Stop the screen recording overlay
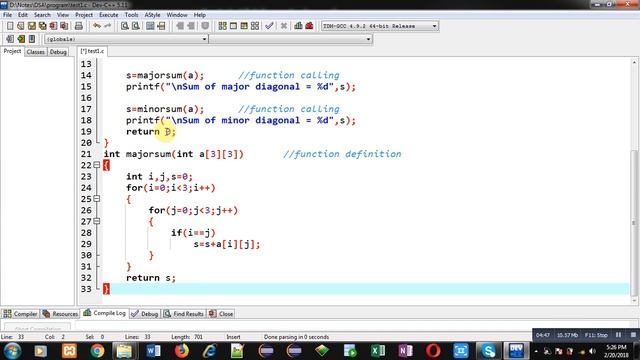Screen dimensions: 640x360 [x=633, y=335]
